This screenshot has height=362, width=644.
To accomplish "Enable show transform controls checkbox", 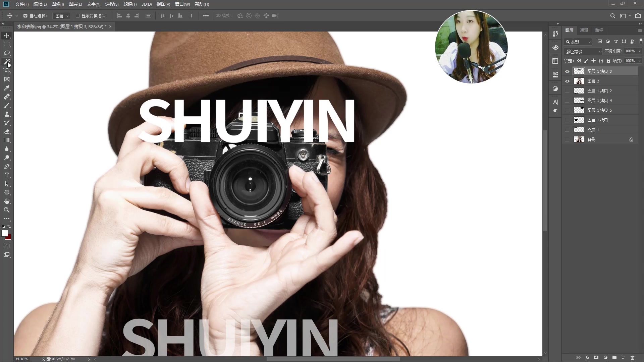I will pos(78,16).
